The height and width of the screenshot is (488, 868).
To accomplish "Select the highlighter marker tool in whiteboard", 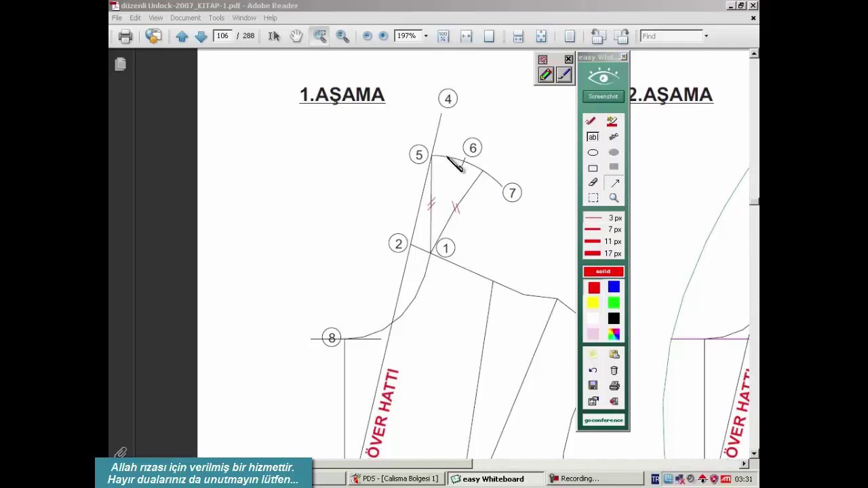I will click(x=612, y=121).
